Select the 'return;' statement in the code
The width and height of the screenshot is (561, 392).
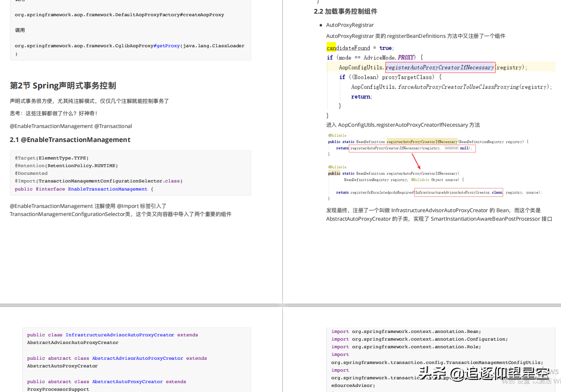[362, 97]
